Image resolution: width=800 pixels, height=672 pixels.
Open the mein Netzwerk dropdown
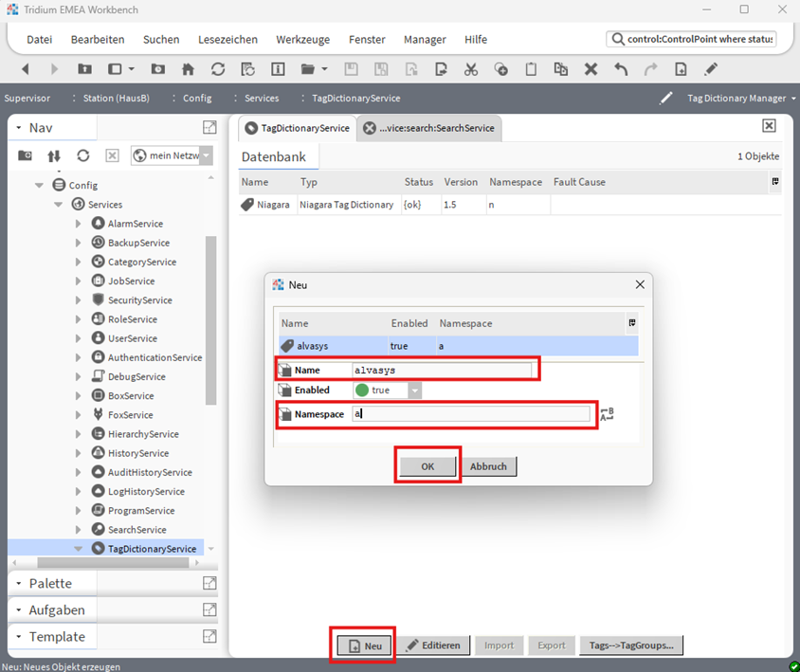point(206,155)
